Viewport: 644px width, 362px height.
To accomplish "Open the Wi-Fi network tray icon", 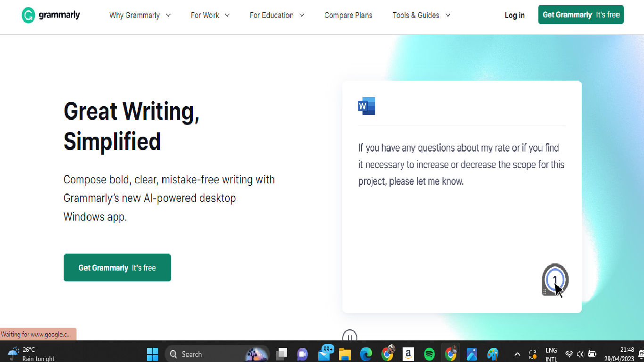I will [x=569, y=354].
